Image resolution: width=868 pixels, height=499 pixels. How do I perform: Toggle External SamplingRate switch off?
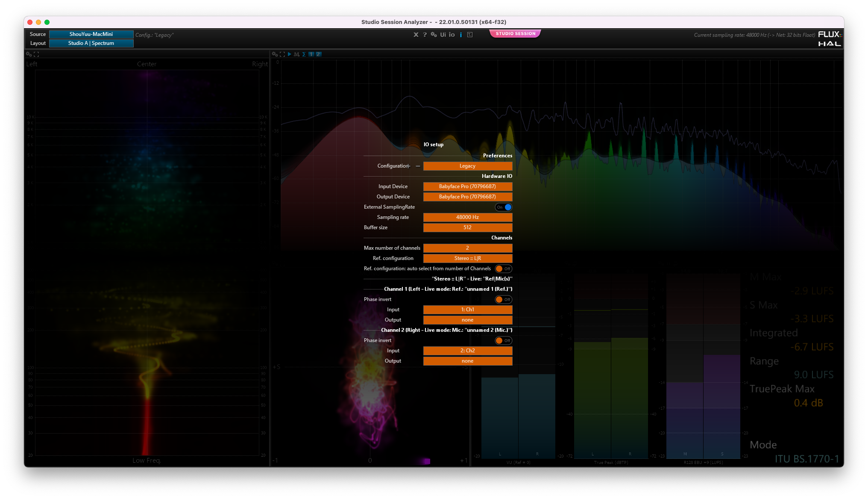point(503,207)
